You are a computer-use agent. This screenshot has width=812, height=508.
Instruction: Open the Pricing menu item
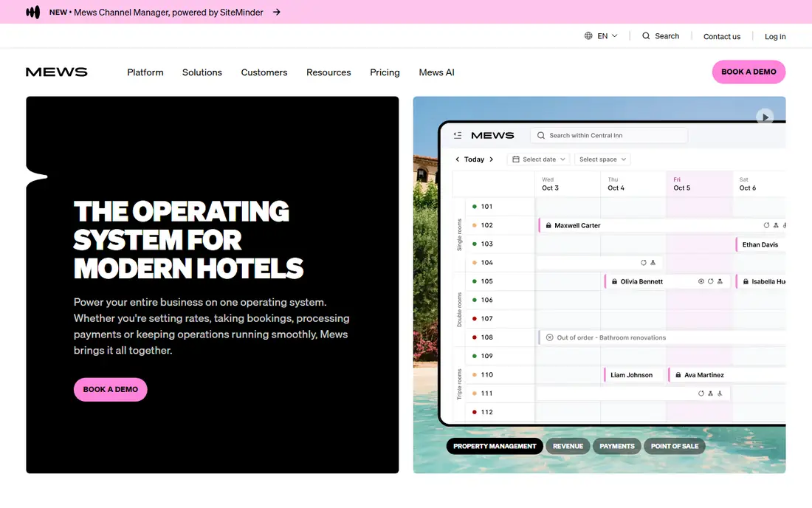tap(385, 72)
